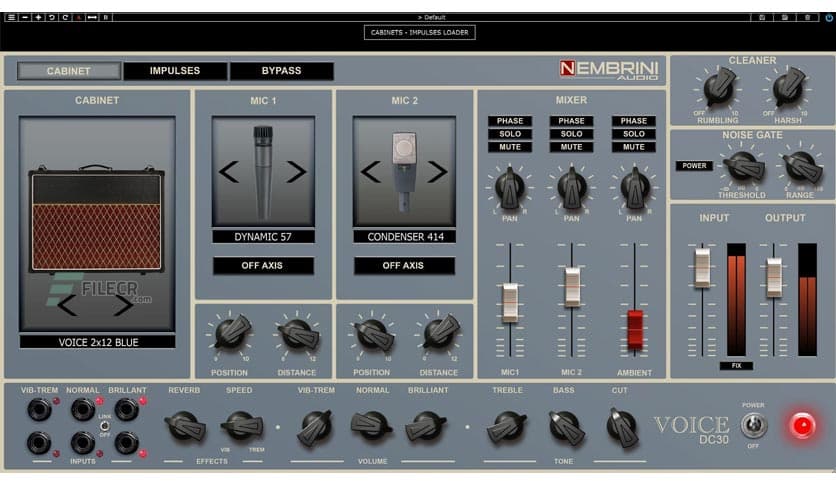The width and height of the screenshot is (836, 484).
Task: Toggle Phase on Mic 2 channel
Action: [572, 121]
